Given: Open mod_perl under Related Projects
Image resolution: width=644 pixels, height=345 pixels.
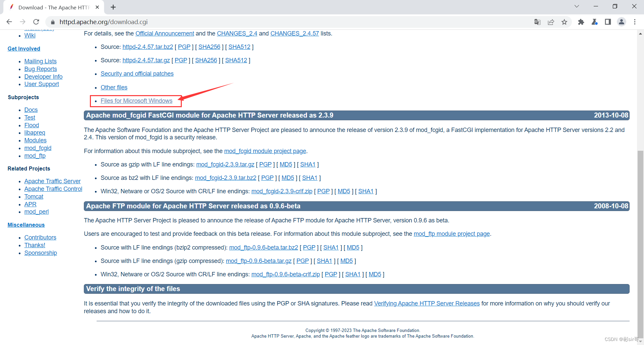Looking at the screenshot, I should [x=37, y=212].
